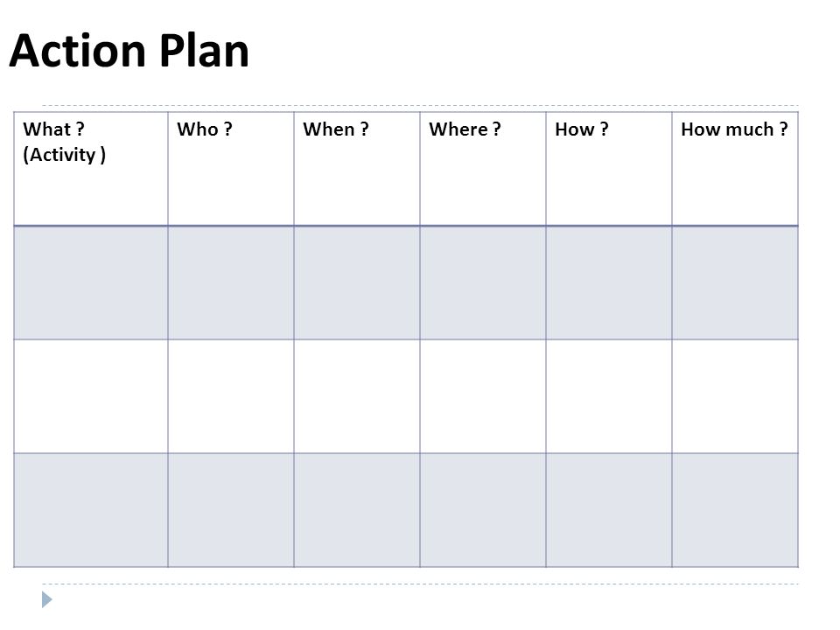This screenshot has width=840, height=630.
Task: Click first shaded row cell under How ?
Action: (x=609, y=283)
